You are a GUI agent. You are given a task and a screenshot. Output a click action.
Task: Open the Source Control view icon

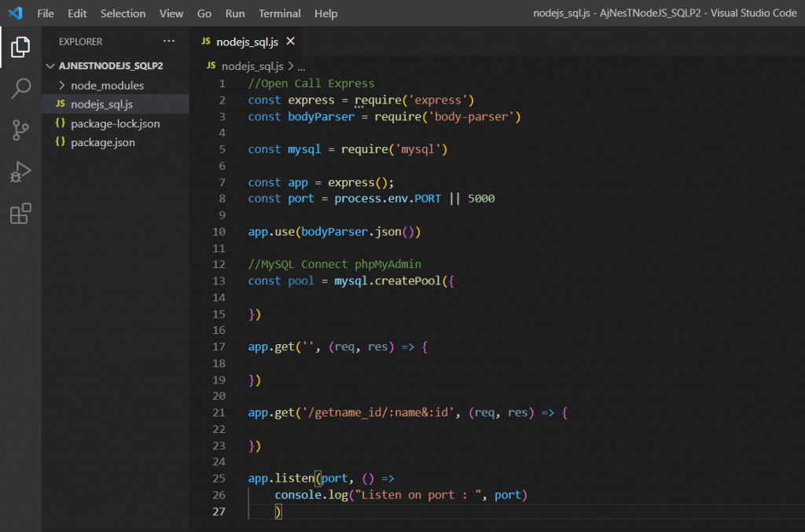click(20, 130)
